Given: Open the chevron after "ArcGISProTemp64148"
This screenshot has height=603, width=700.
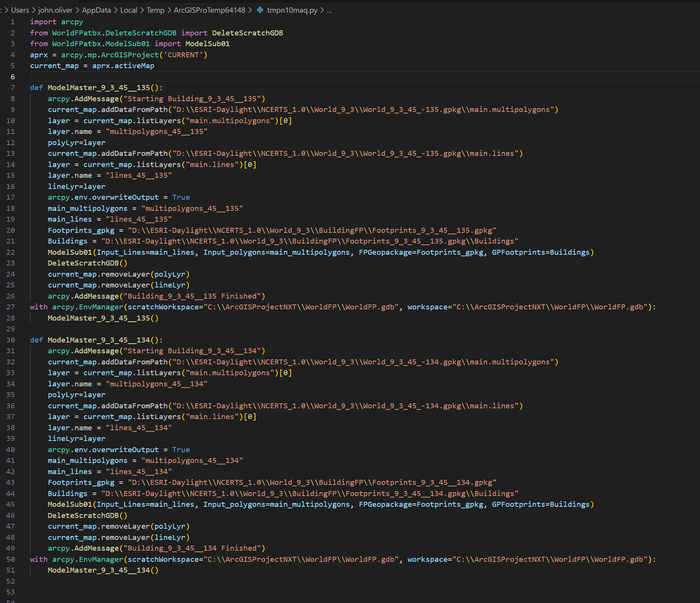Looking at the screenshot, I should pos(251,10).
